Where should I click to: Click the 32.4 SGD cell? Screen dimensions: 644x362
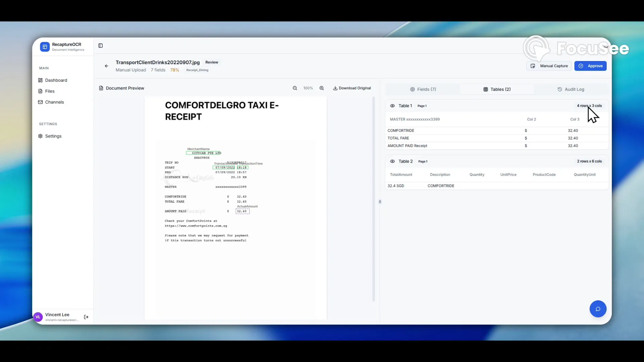click(x=395, y=186)
